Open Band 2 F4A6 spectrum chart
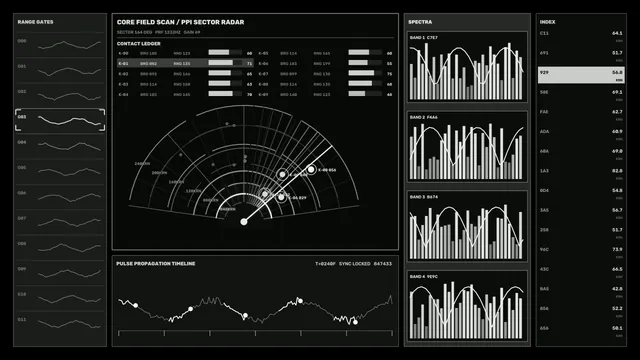Image resolution: width=640 pixels, height=360 pixels. click(x=467, y=147)
